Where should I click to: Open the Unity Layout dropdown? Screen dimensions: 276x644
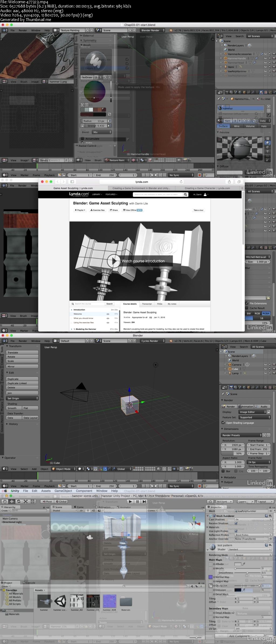point(265,502)
